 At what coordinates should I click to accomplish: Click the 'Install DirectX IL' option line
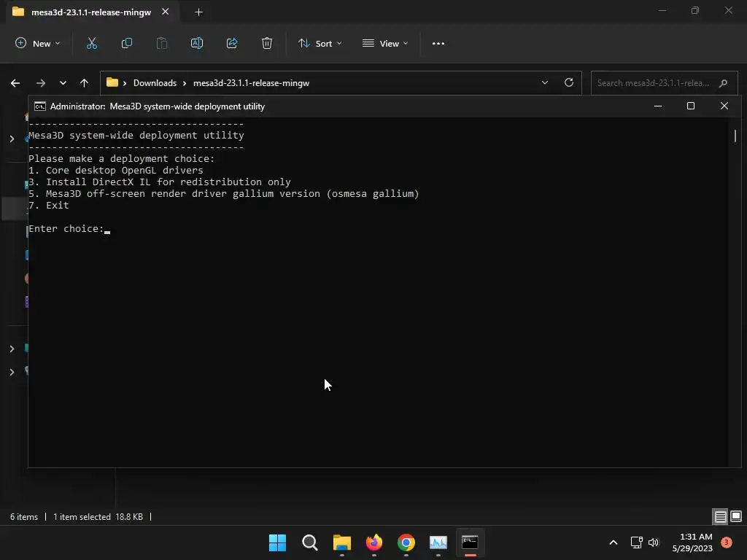tap(160, 182)
